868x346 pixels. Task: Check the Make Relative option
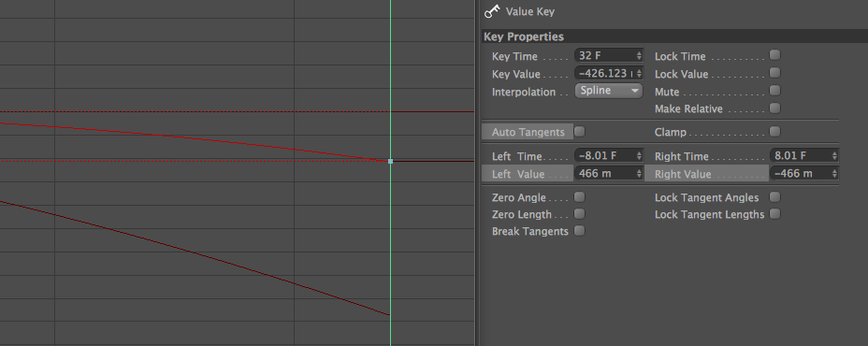pyautogui.click(x=775, y=108)
